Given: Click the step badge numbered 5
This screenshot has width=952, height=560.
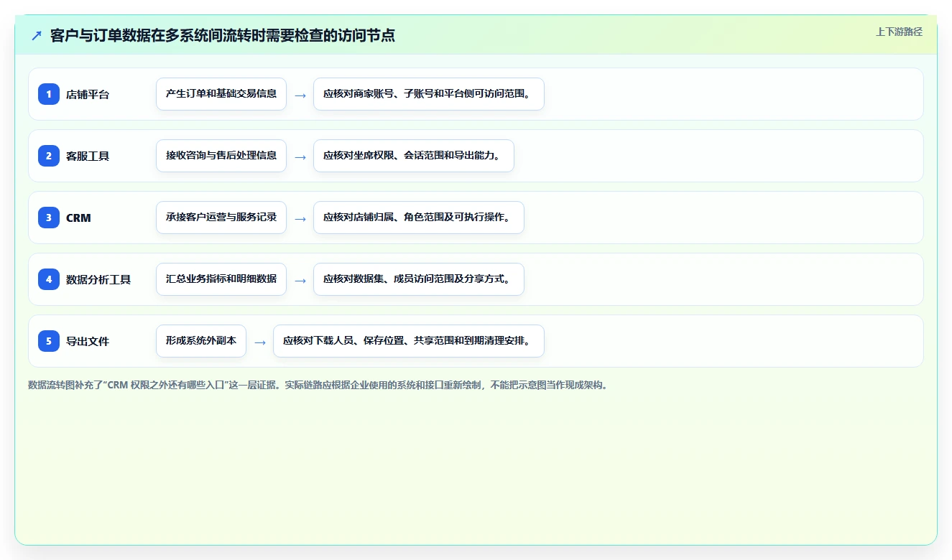Looking at the screenshot, I should pos(49,341).
